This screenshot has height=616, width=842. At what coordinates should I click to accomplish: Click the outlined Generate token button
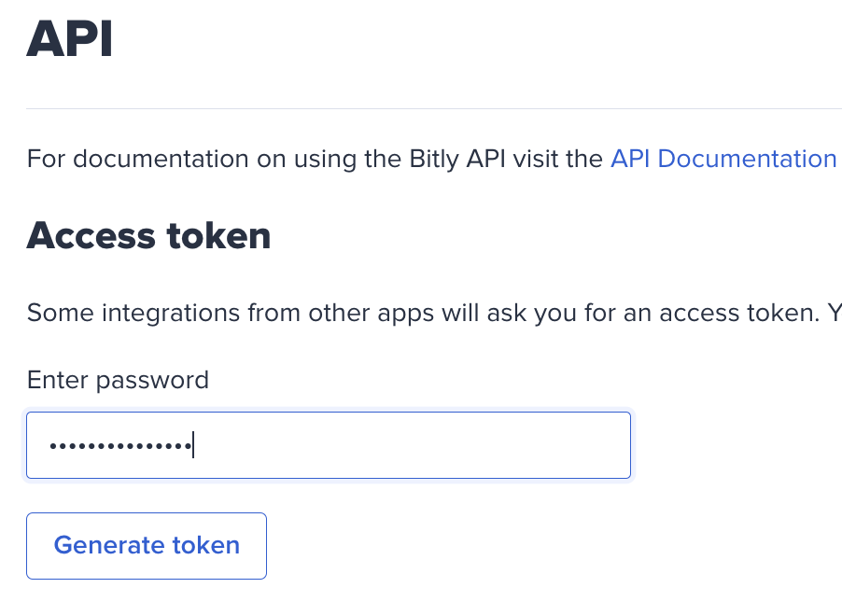tap(146, 545)
